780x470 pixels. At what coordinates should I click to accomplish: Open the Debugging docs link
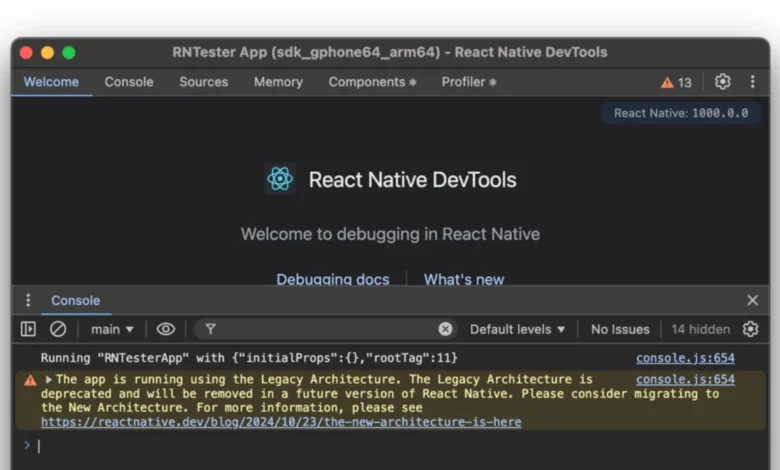333,279
